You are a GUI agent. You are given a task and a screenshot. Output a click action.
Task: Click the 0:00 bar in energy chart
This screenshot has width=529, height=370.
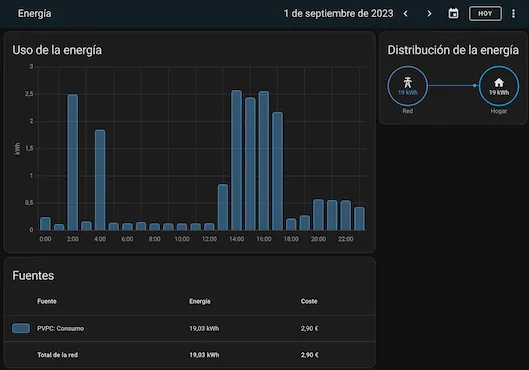point(45,224)
